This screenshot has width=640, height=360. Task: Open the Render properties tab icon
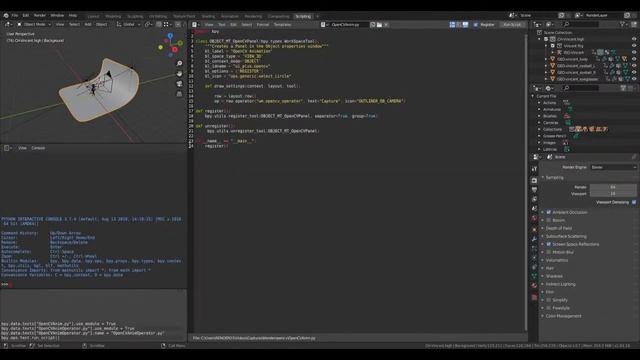[534, 180]
